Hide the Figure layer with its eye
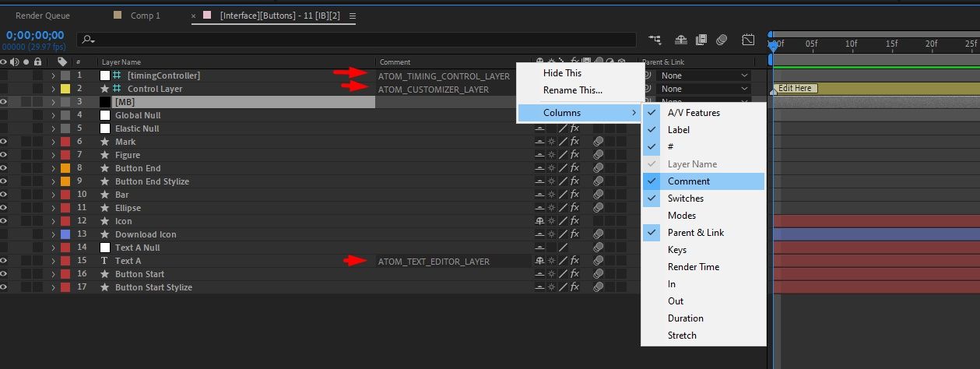 pos(4,155)
